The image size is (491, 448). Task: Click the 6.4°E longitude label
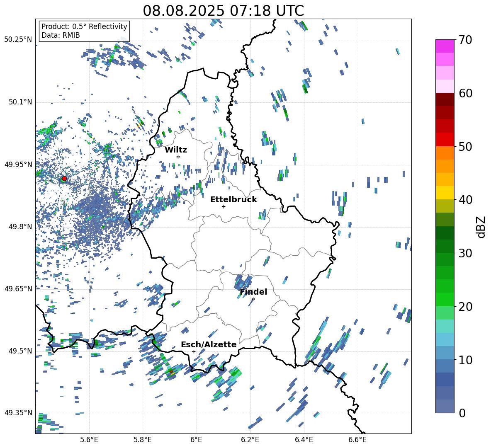(304, 440)
